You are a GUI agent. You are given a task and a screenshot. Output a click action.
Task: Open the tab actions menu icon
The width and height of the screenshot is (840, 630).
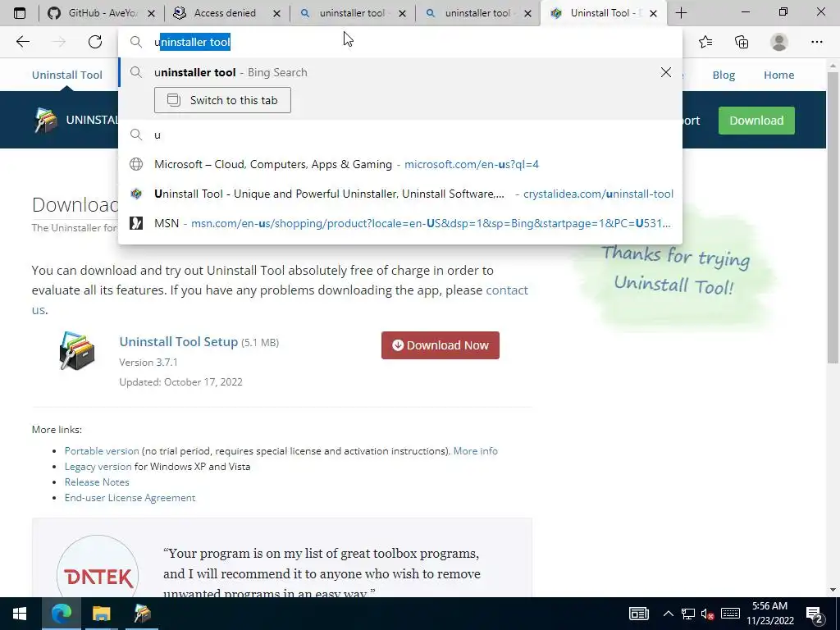(20, 13)
